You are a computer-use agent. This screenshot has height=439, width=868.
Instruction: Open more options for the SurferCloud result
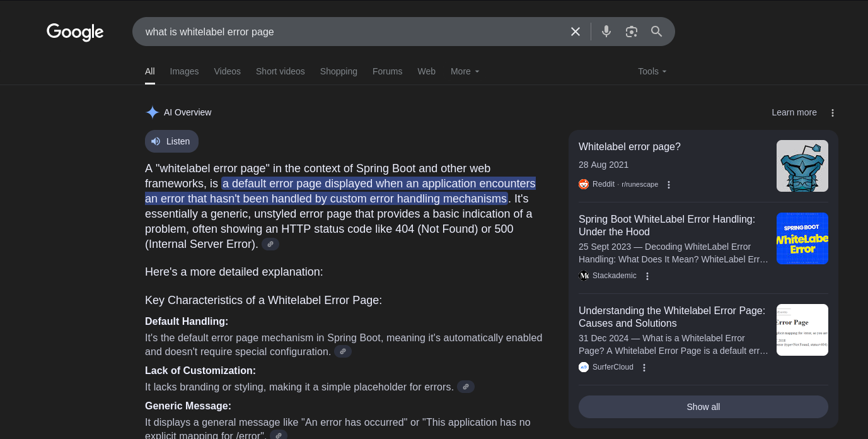tap(644, 368)
